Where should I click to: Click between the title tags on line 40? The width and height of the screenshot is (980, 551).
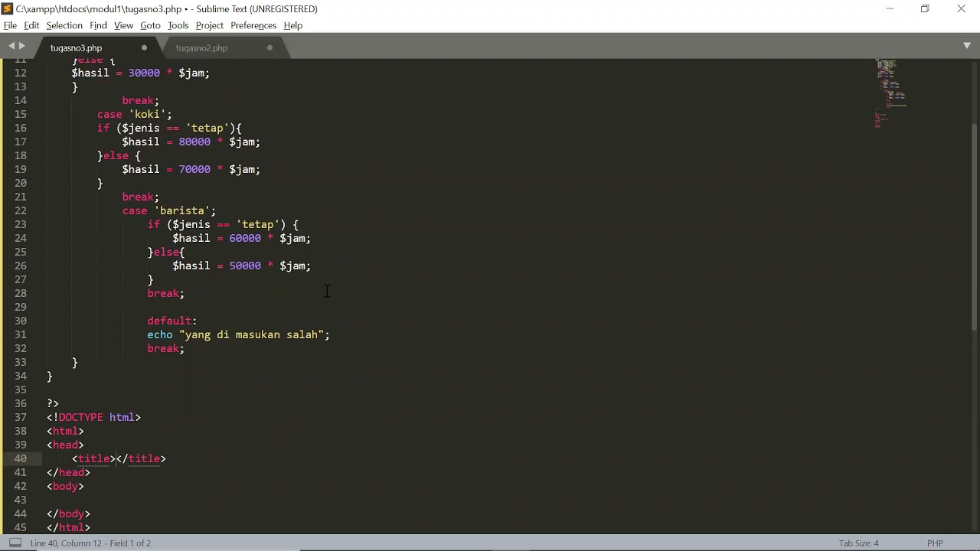tap(116, 458)
